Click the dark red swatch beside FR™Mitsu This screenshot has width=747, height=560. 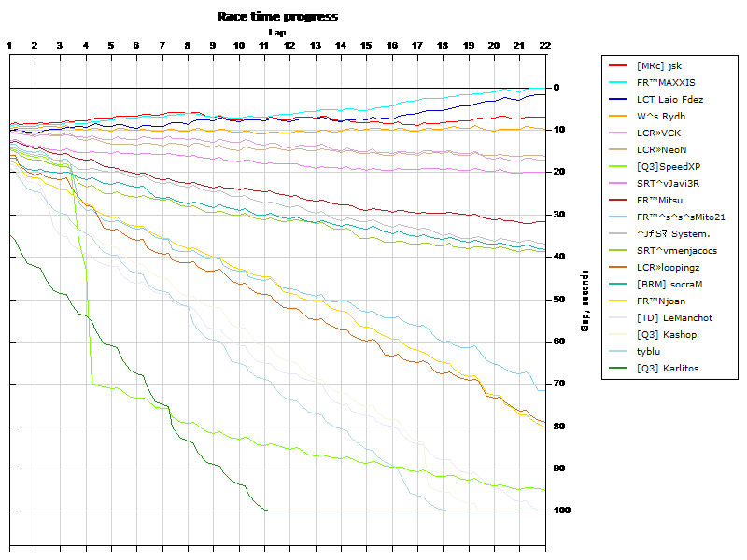(x=618, y=200)
